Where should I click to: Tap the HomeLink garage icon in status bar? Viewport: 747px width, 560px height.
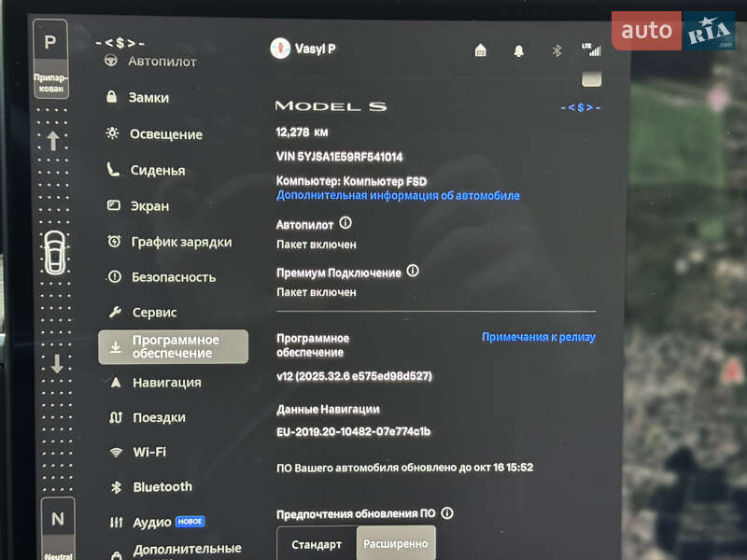point(481,50)
